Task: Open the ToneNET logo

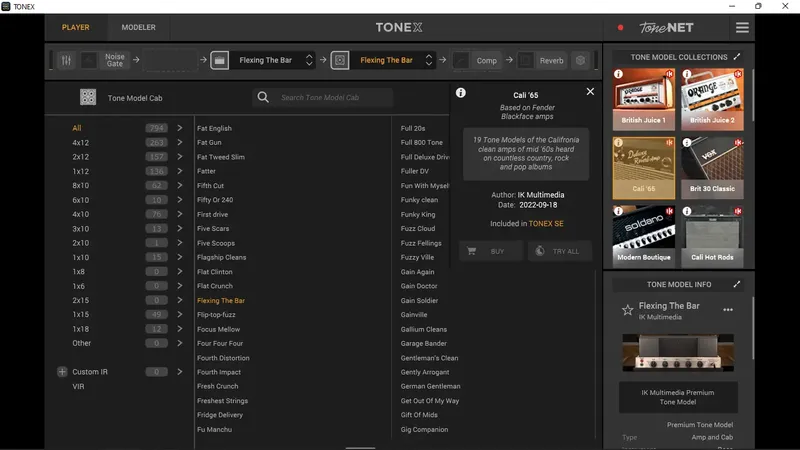Action: click(666, 28)
